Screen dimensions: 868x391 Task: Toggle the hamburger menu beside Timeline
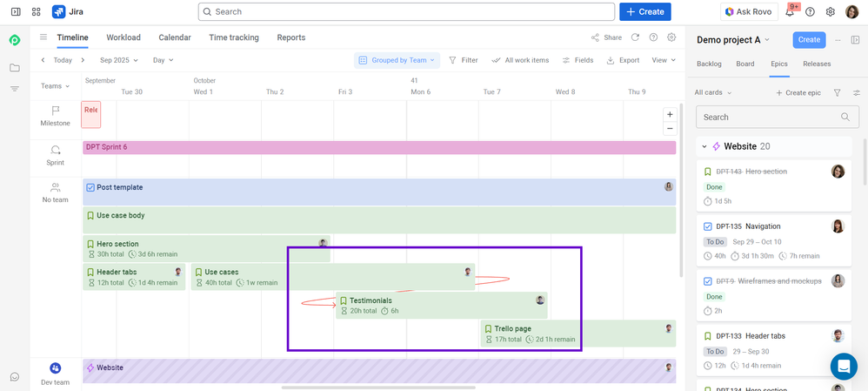pos(43,37)
